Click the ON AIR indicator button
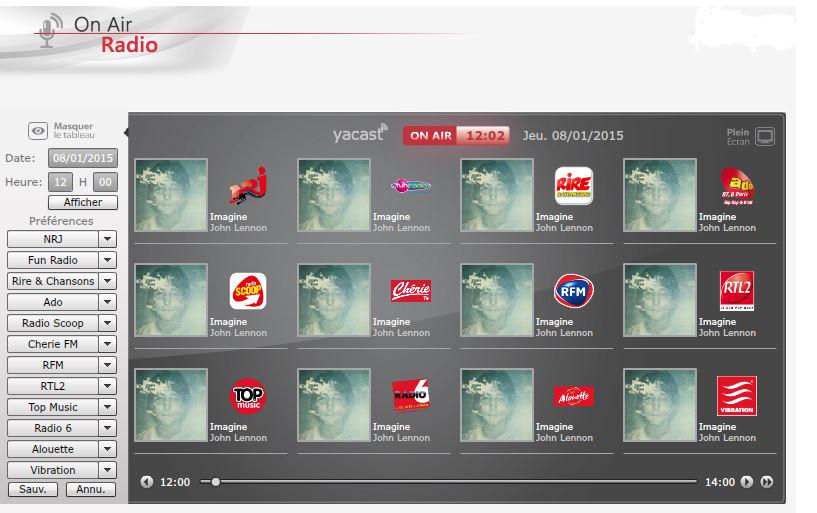Screen dimensions: 817x513 click(431, 135)
